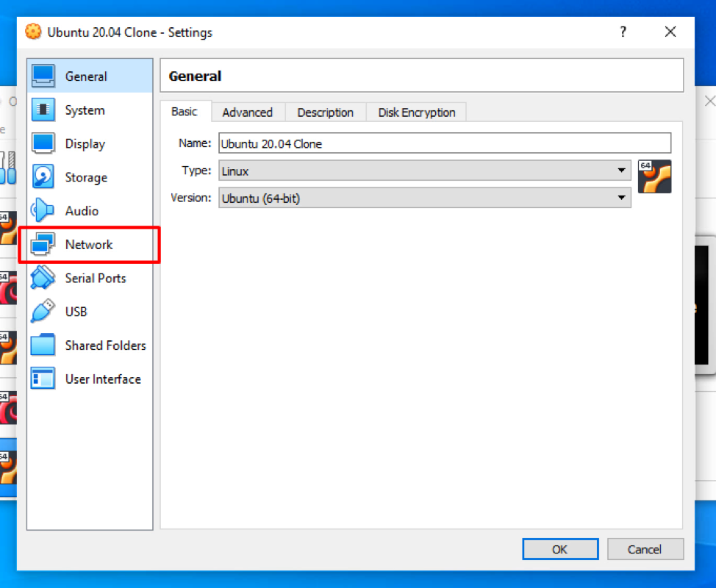Click the Shared Folders folder icon
Screen dimensions: 716x588
[x=43, y=345]
